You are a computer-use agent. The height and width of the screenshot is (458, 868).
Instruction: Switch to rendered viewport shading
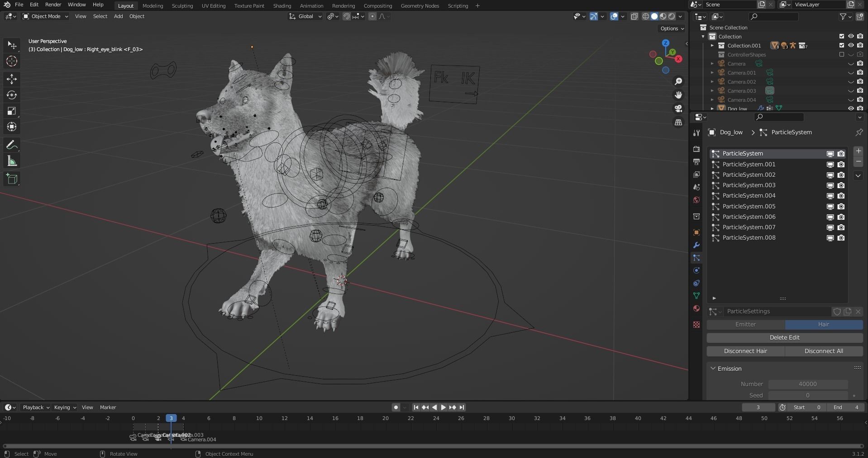point(672,16)
